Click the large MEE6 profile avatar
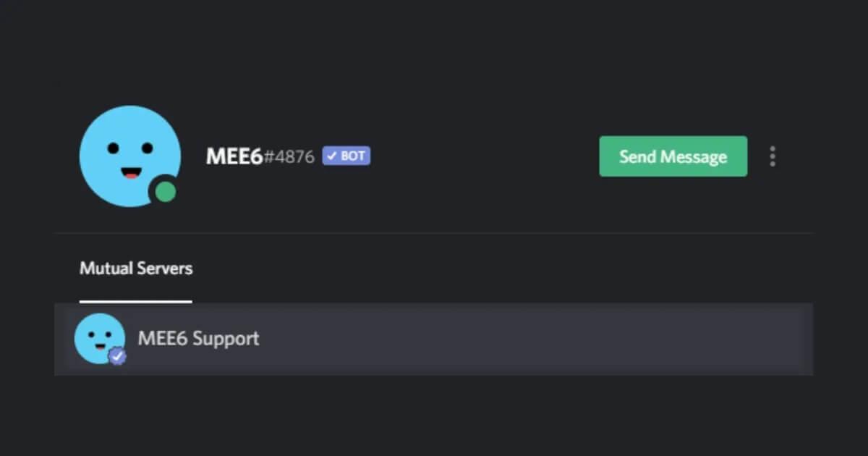Image resolution: width=868 pixels, height=456 pixels. pyautogui.click(x=130, y=156)
